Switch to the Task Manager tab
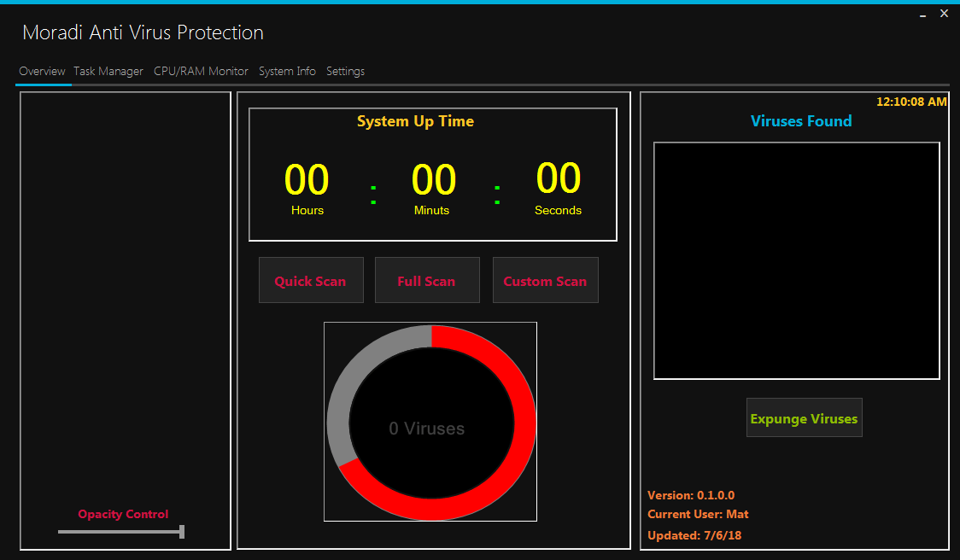 [108, 71]
